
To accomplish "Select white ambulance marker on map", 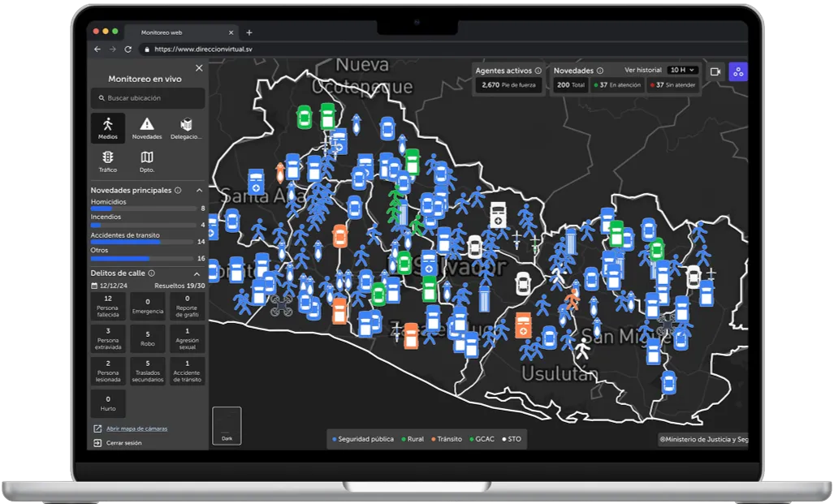I will tap(498, 215).
